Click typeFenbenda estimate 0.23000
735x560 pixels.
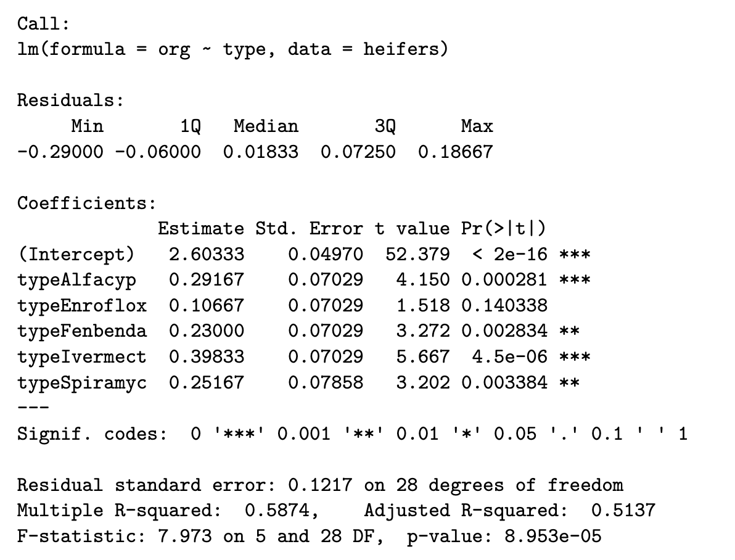pyautogui.click(x=207, y=331)
